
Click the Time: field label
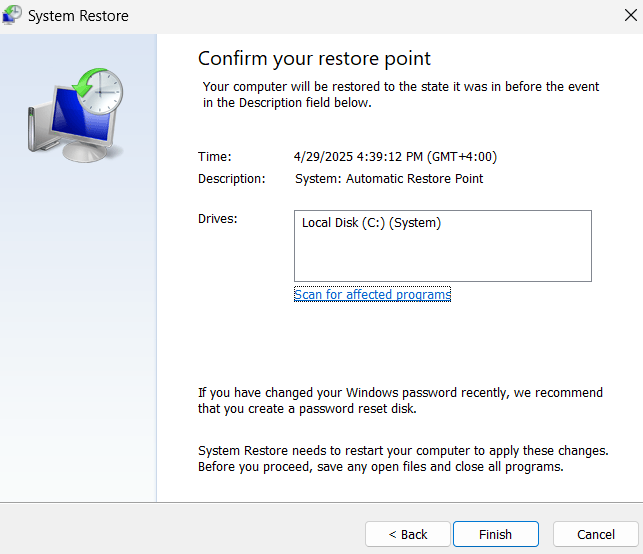[214, 157]
